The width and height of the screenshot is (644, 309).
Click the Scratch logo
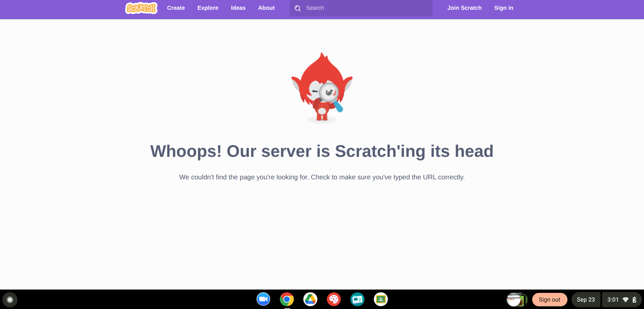pyautogui.click(x=141, y=8)
